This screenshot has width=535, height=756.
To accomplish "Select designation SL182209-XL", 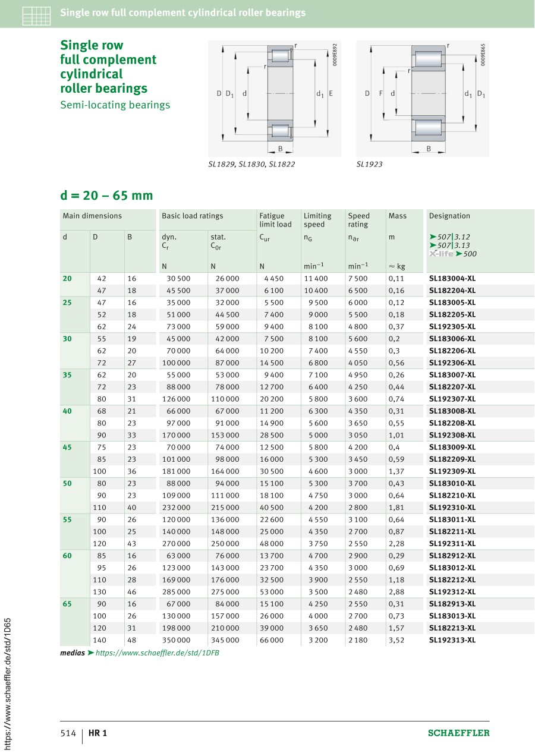I will (452, 459).
